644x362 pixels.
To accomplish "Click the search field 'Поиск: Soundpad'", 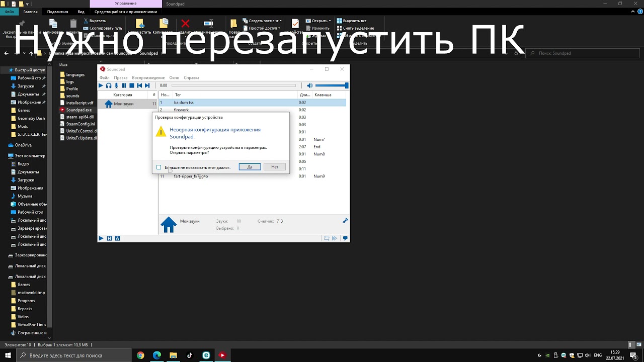I will [x=582, y=53].
